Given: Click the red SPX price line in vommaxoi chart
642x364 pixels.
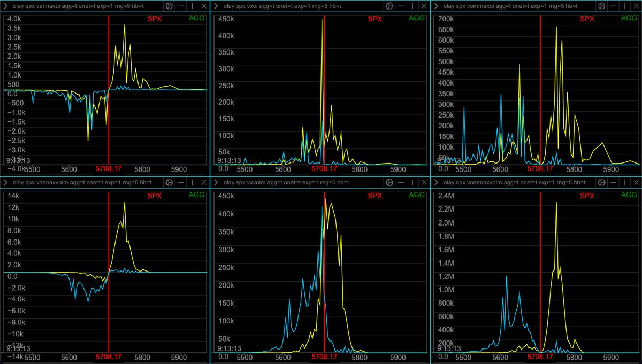Looking at the screenshot, I should pyautogui.click(x=540, y=90).
